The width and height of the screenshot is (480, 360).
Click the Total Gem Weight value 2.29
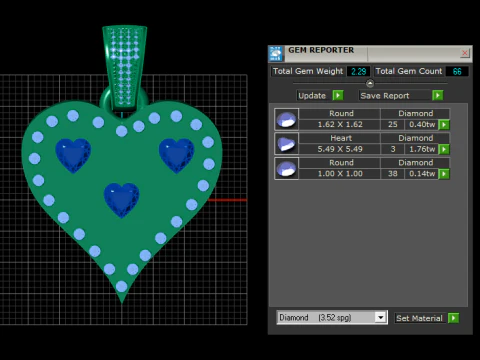(x=359, y=71)
